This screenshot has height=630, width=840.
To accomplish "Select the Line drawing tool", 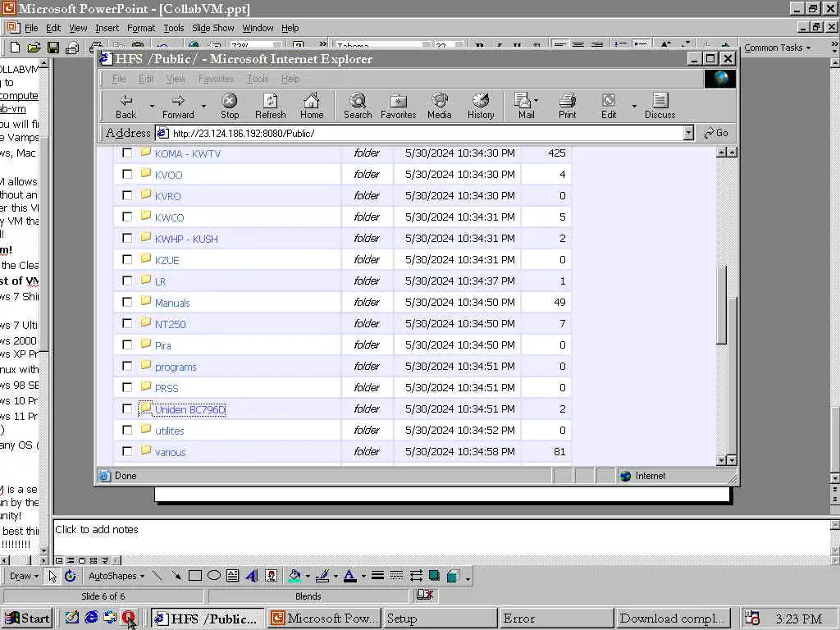I will 157,576.
